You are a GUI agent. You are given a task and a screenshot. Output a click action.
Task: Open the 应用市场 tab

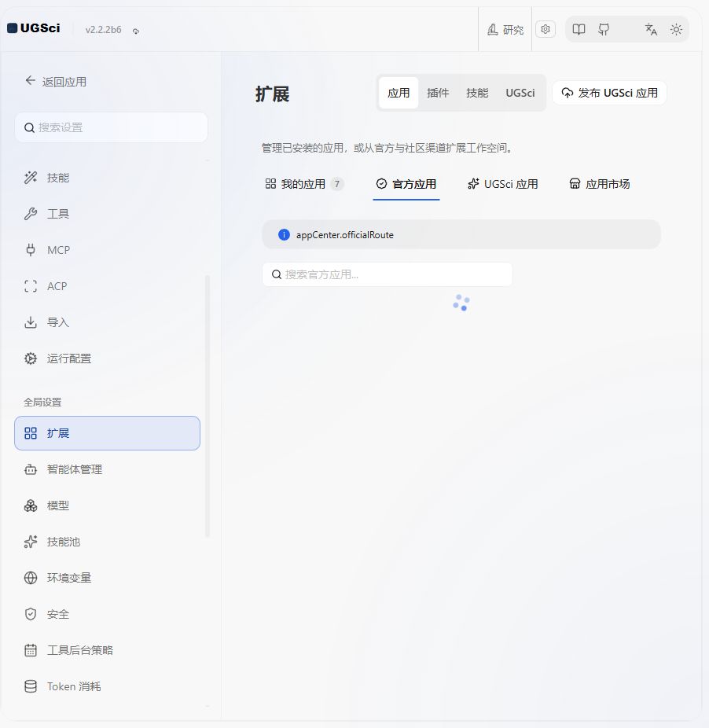(600, 184)
